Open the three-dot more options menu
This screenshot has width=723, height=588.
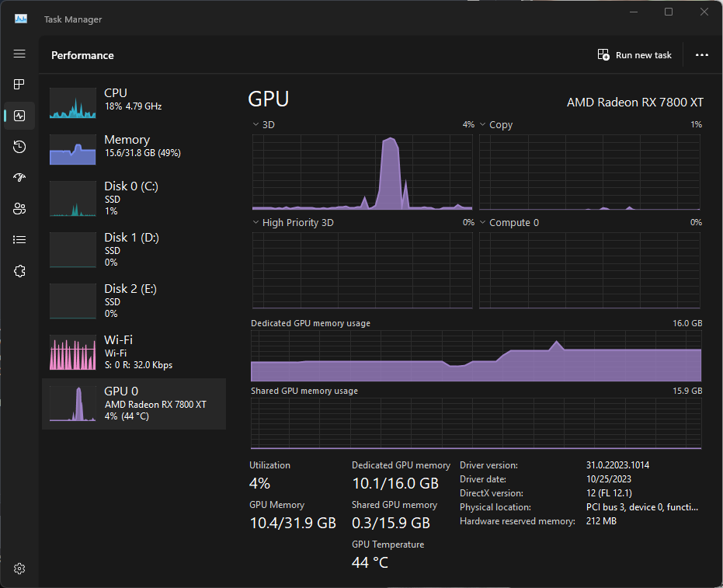[x=702, y=55]
